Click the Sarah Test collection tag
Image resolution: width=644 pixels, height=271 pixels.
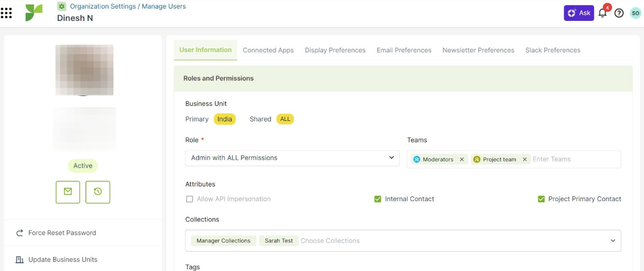click(x=279, y=241)
